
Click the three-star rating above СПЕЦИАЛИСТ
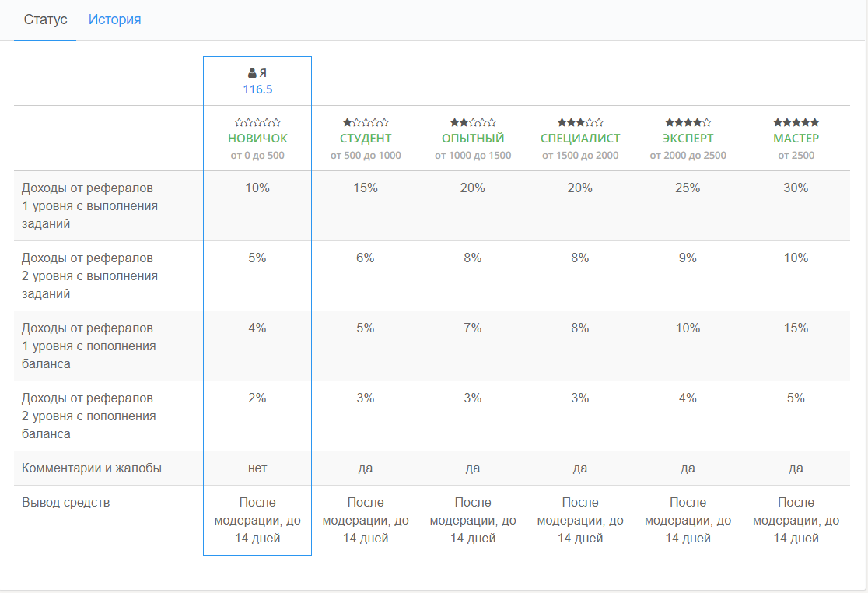tap(580, 122)
